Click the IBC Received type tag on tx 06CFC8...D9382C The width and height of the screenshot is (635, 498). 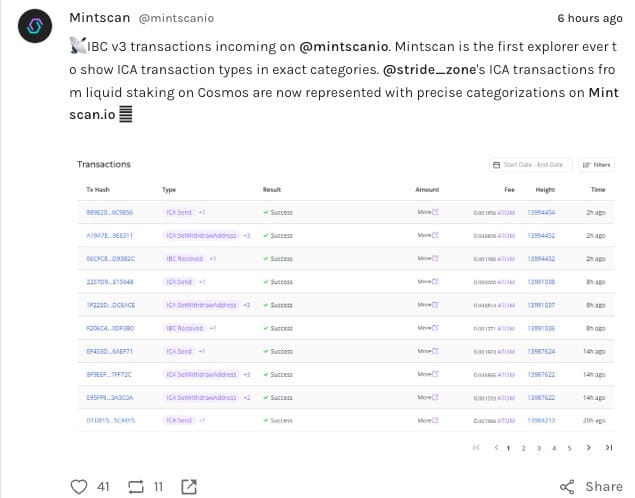184,259
